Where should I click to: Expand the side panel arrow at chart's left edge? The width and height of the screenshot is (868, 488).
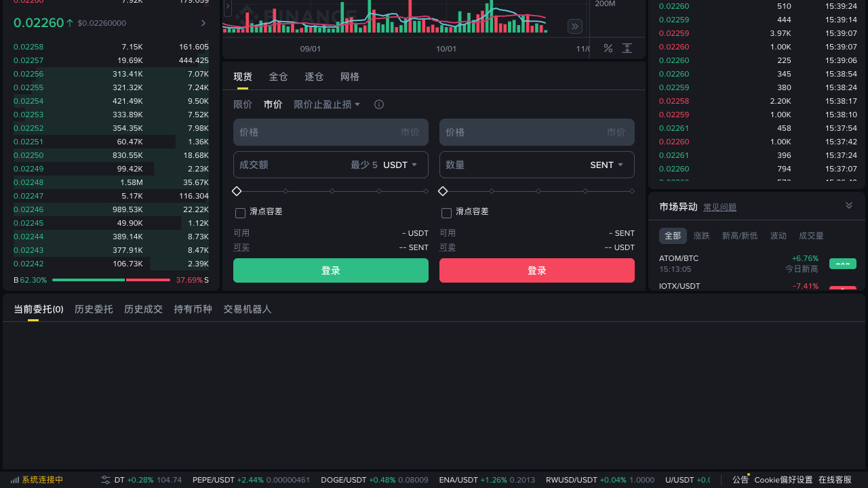click(x=228, y=5)
